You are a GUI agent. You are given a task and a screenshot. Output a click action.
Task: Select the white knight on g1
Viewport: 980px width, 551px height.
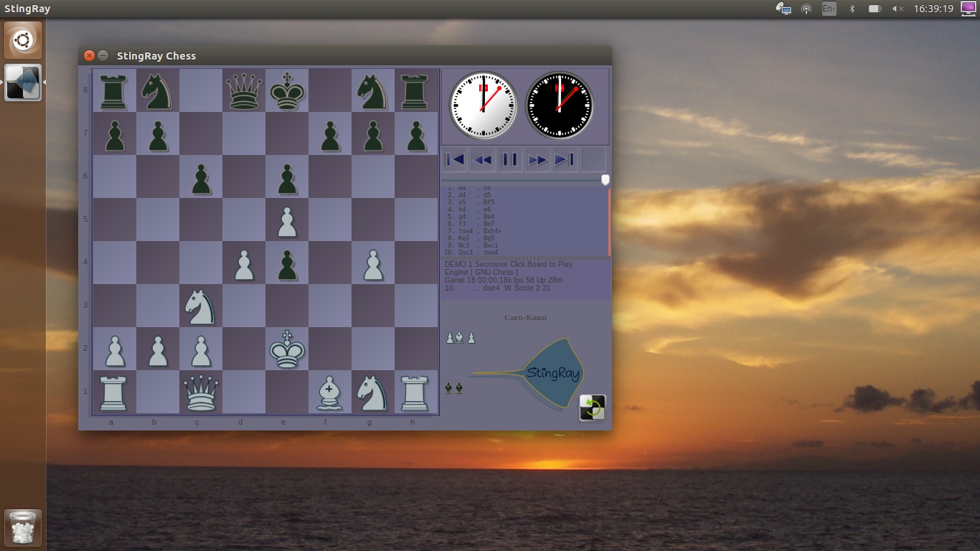pos(373,392)
